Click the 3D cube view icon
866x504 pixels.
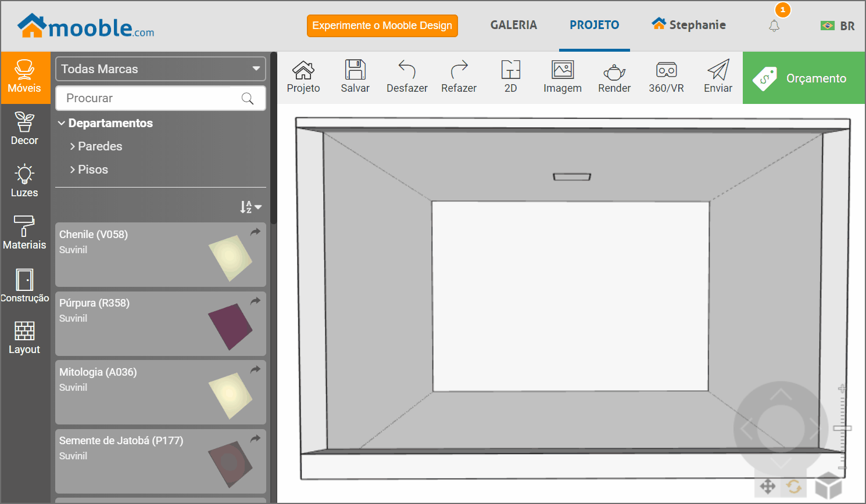pos(828,485)
